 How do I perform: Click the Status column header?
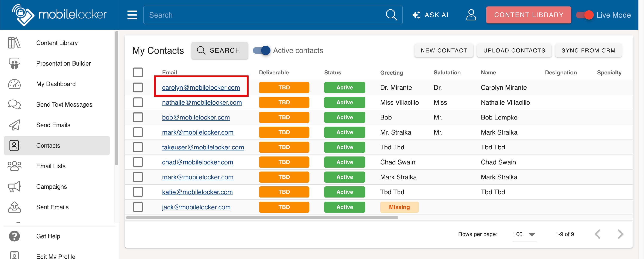333,73
